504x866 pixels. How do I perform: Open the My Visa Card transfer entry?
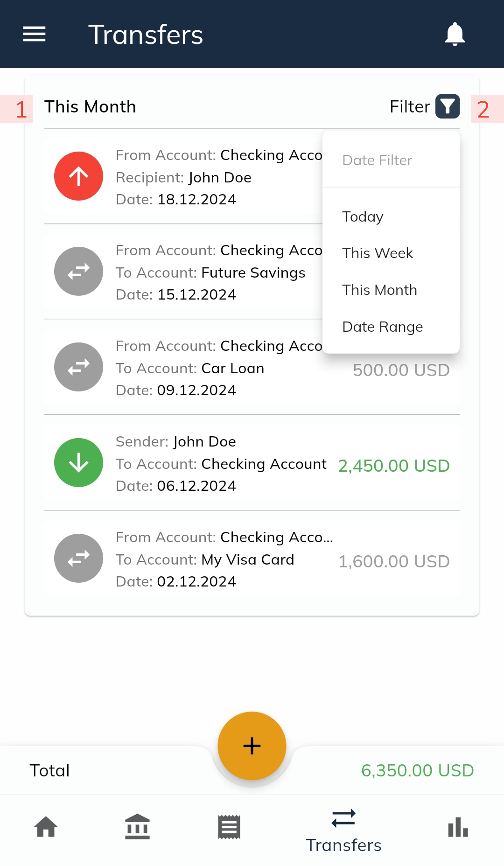[252, 559]
